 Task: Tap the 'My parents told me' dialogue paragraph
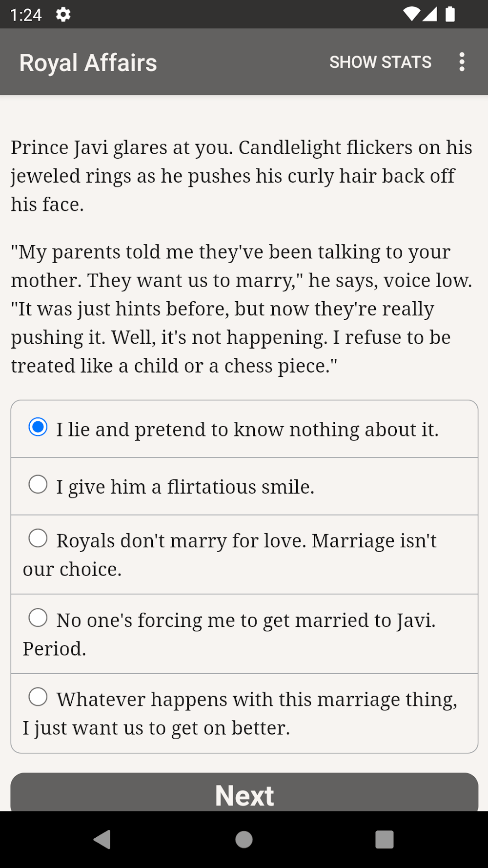click(x=242, y=309)
